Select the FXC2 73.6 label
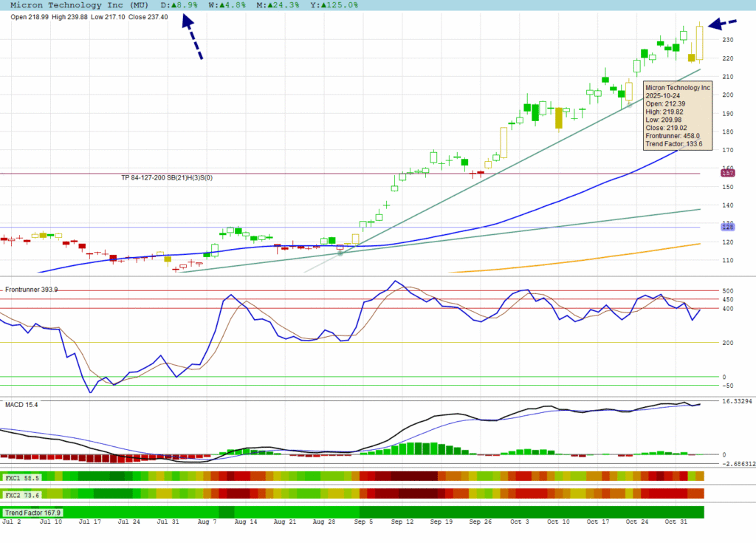 coord(22,494)
